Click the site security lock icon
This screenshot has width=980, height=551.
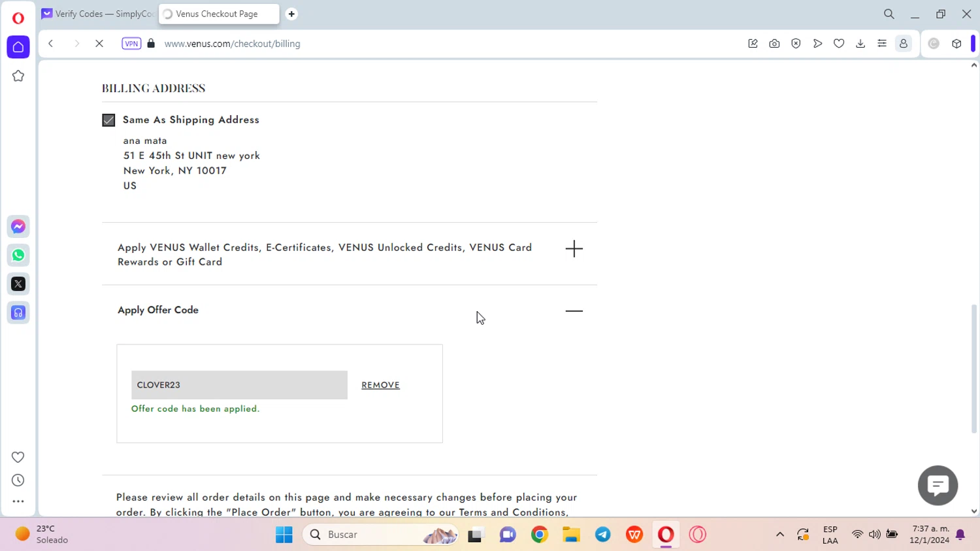click(x=152, y=44)
